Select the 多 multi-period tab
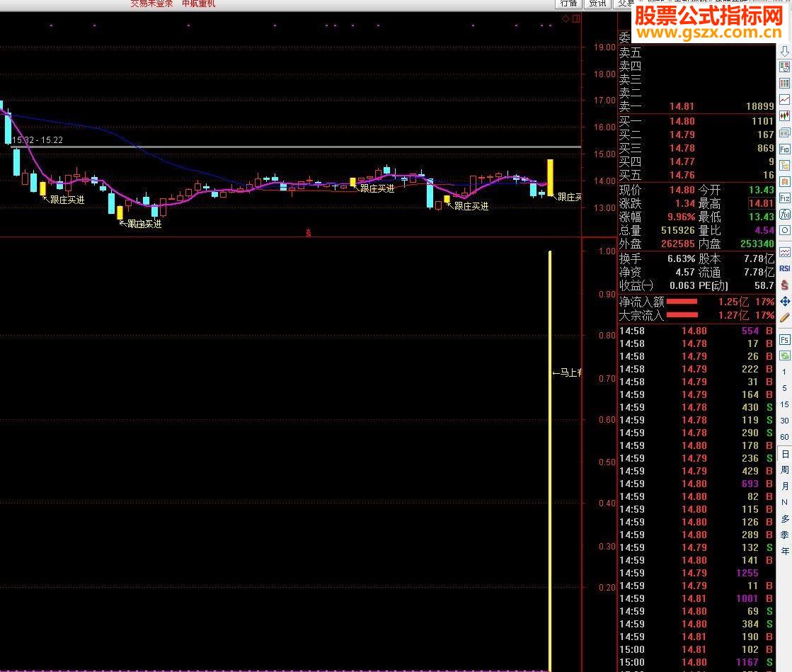Screen dimensions: 792x672 pyautogui.click(x=784, y=518)
